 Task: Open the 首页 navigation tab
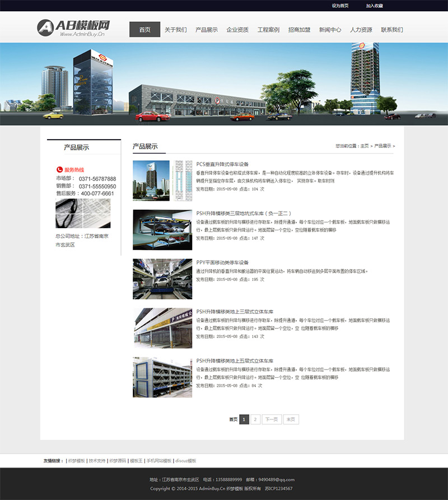click(x=144, y=30)
